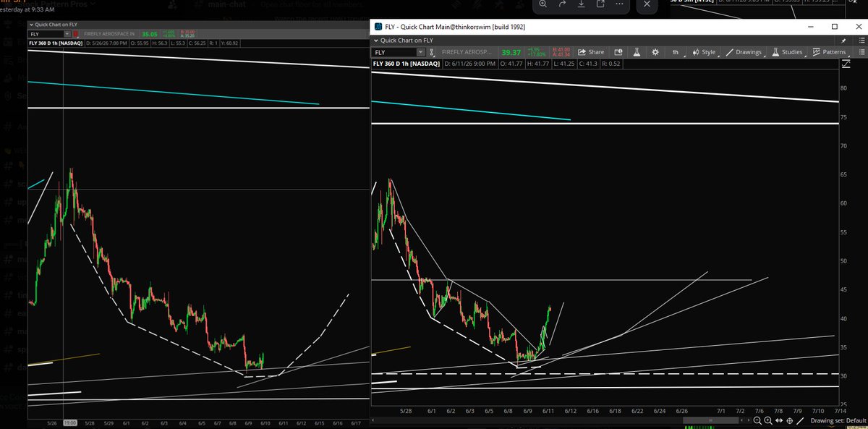
Task: Click 'O: 41.77' open value readout
Action: 511,64
